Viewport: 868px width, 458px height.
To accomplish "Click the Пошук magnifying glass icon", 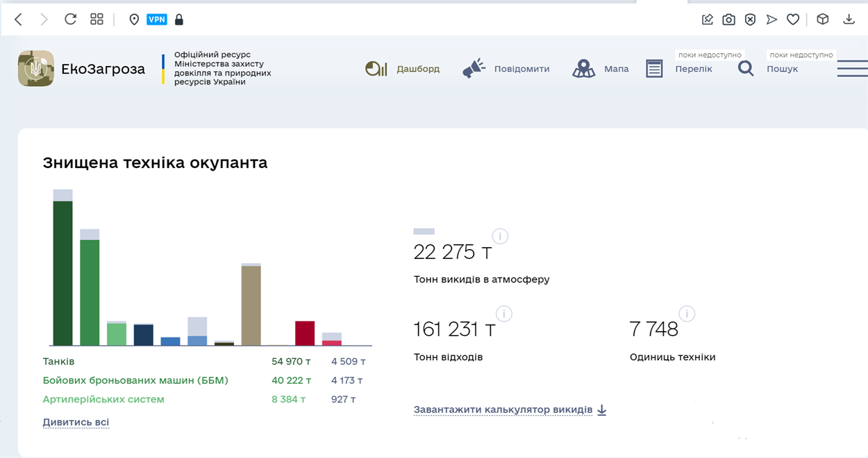I will pos(746,69).
